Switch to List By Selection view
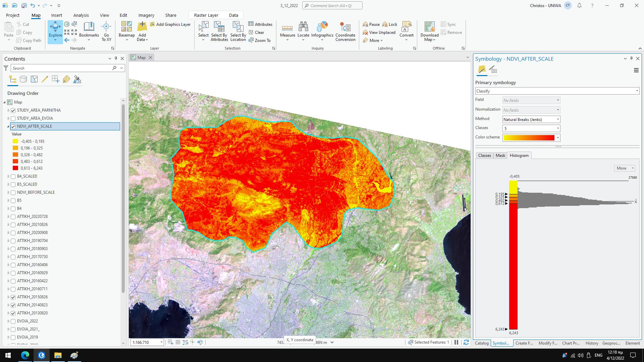This screenshot has height=362, width=644. (x=34, y=79)
